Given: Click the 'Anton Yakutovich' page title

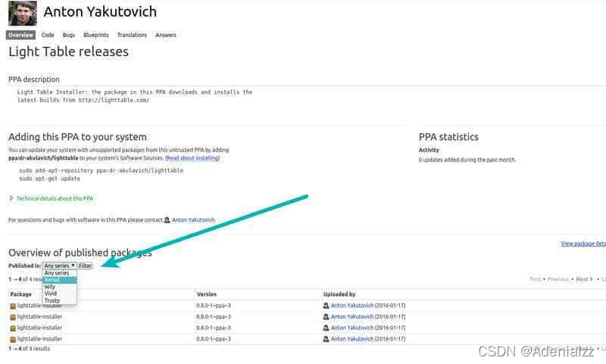Looking at the screenshot, I should click(x=100, y=11).
